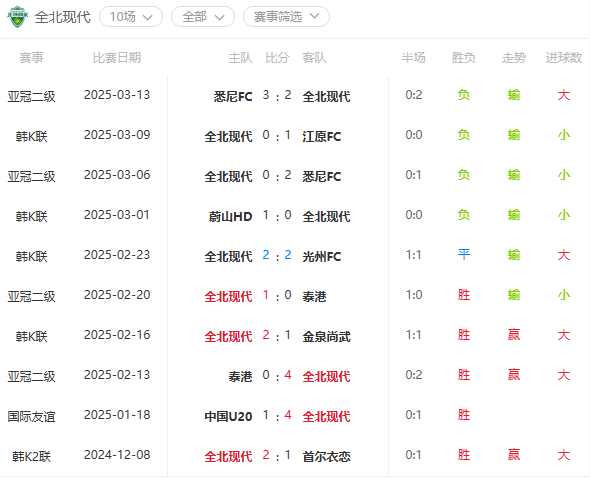The height and width of the screenshot is (478, 590).
Task: Open 悉尼FC team in 2025-03-13 match
Action: click(233, 97)
